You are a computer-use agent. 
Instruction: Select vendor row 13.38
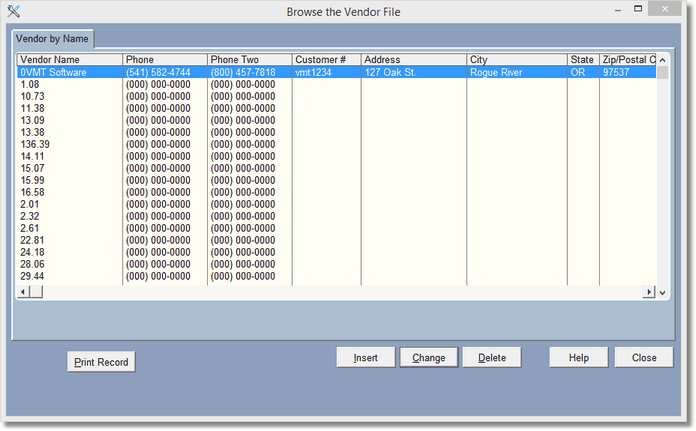[336, 132]
